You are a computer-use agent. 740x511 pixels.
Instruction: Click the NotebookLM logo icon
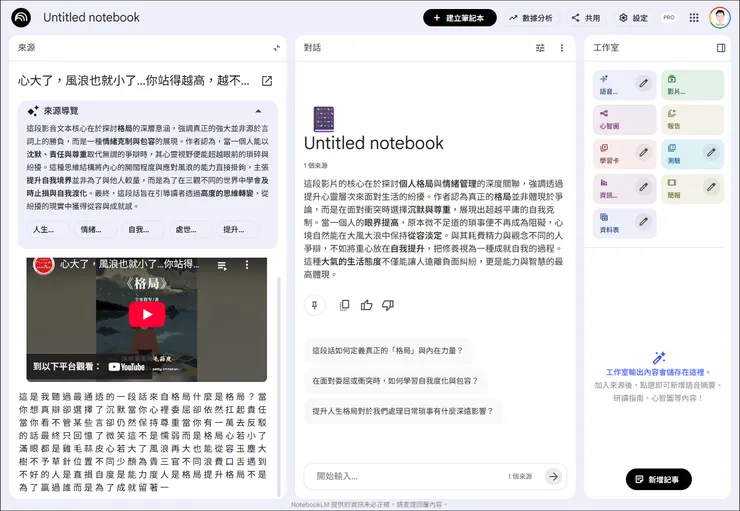pyautogui.click(x=21, y=18)
